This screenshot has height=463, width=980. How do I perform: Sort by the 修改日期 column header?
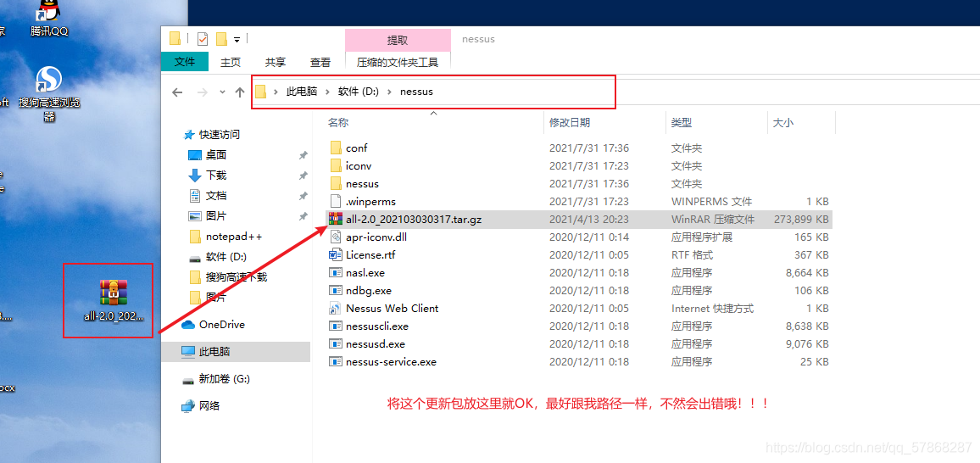click(570, 123)
